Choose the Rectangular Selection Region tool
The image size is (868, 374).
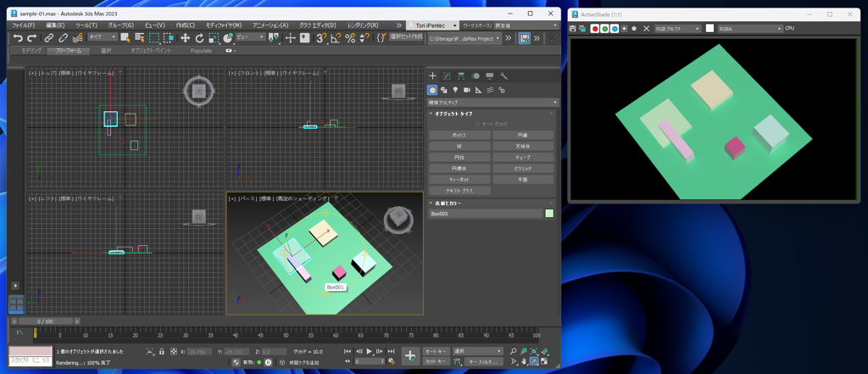coord(154,37)
